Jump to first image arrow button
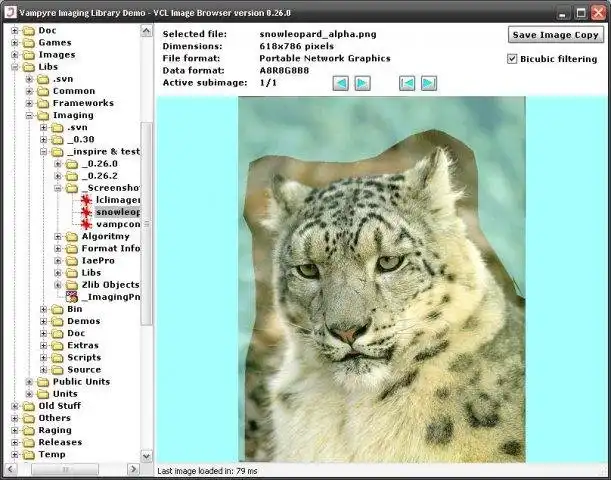 407,83
